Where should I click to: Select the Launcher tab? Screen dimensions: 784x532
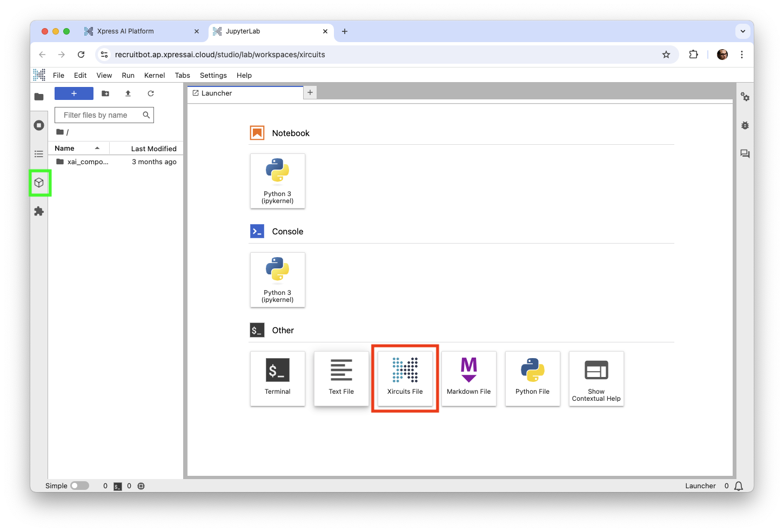tap(245, 93)
